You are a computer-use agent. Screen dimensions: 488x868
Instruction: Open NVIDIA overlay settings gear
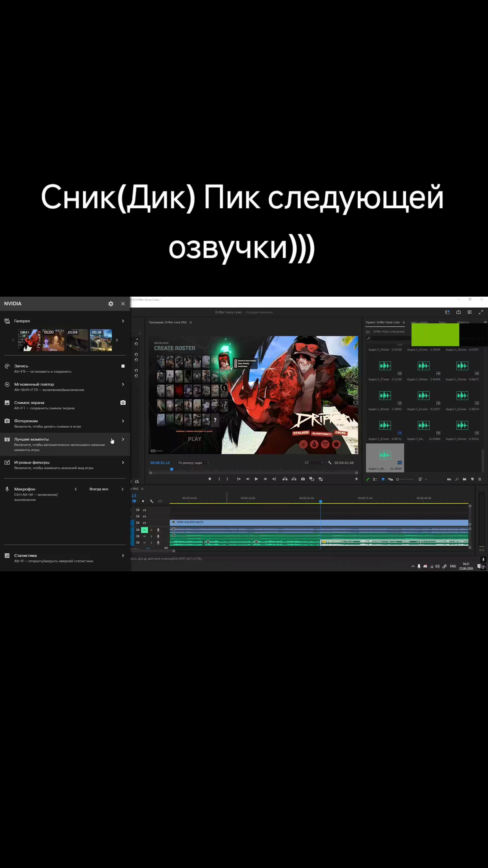(x=111, y=303)
